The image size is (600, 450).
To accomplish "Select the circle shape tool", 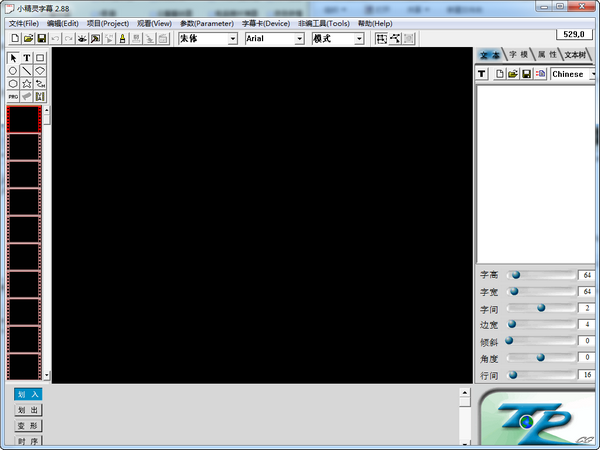I will click(13, 71).
